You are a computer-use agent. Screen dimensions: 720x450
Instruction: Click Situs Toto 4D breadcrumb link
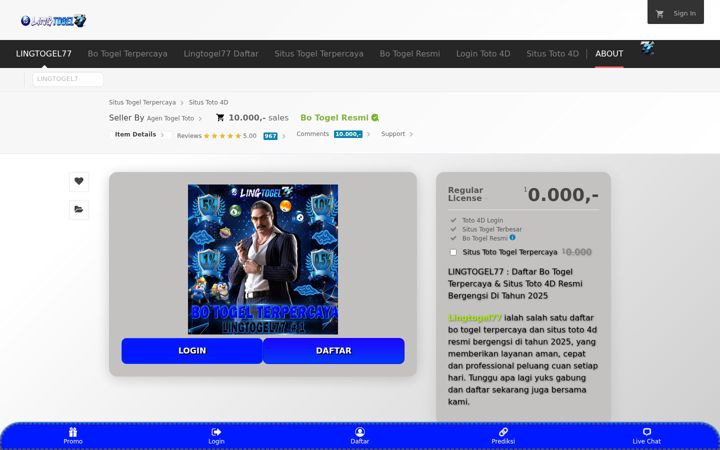tap(208, 102)
